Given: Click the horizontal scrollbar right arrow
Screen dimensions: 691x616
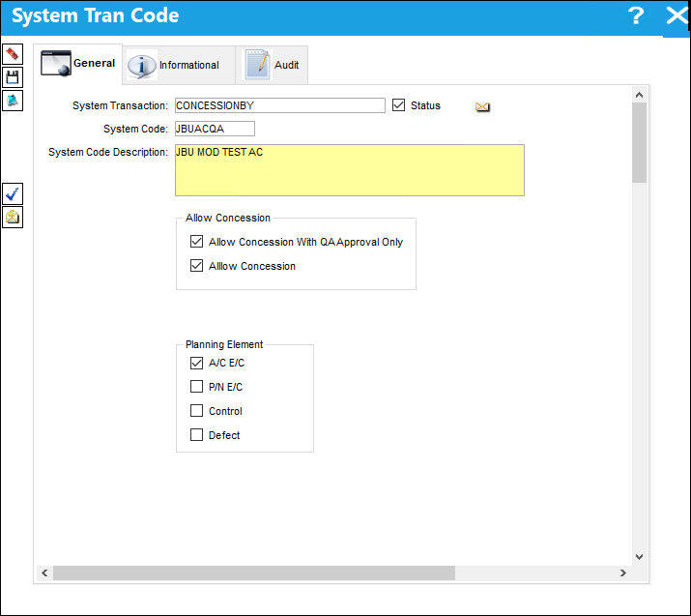Looking at the screenshot, I should 623,572.
